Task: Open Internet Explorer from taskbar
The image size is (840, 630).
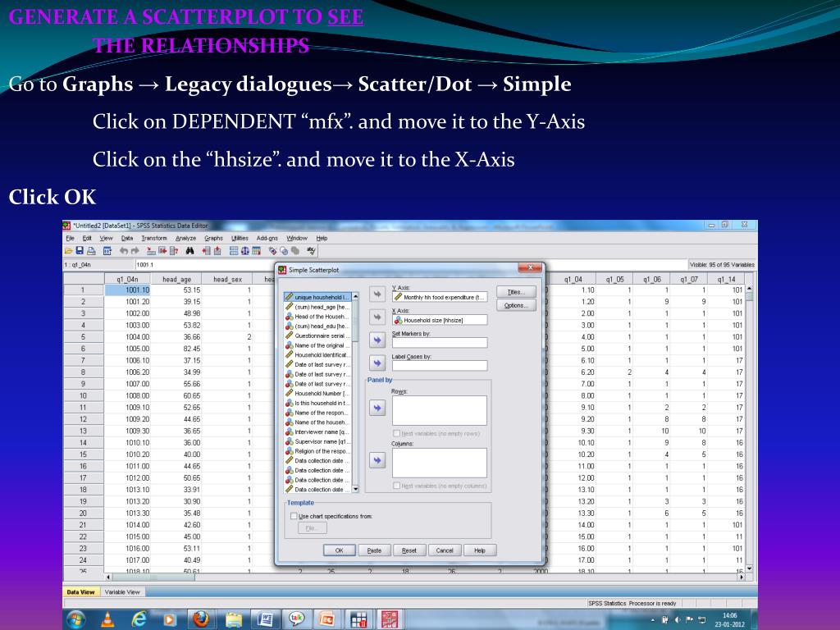Action: 138,619
